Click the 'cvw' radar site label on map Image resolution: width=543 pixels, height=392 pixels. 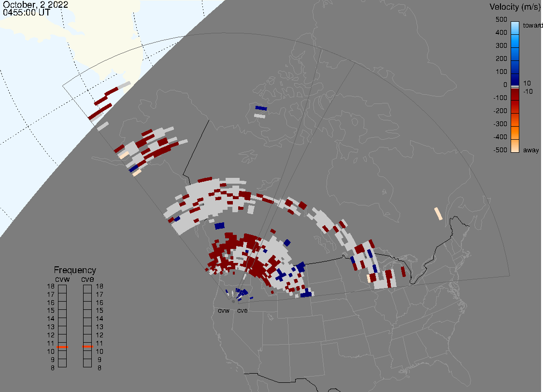tap(224, 311)
